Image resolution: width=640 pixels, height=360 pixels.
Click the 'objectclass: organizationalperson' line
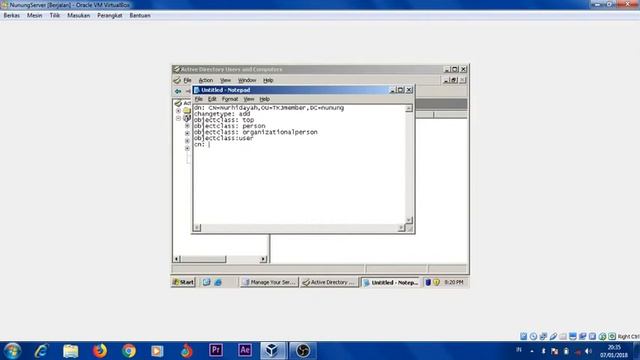[x=256, y=132]
